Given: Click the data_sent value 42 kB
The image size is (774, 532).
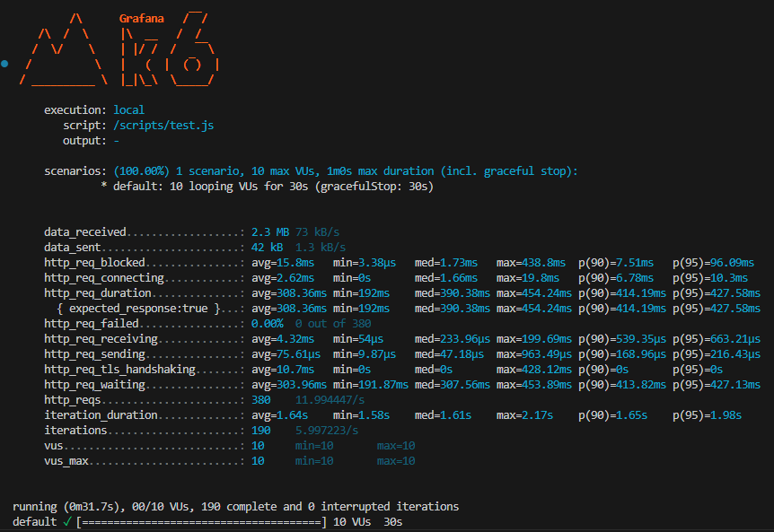Looking at the screenshot, I should click(x=267, y=247).
